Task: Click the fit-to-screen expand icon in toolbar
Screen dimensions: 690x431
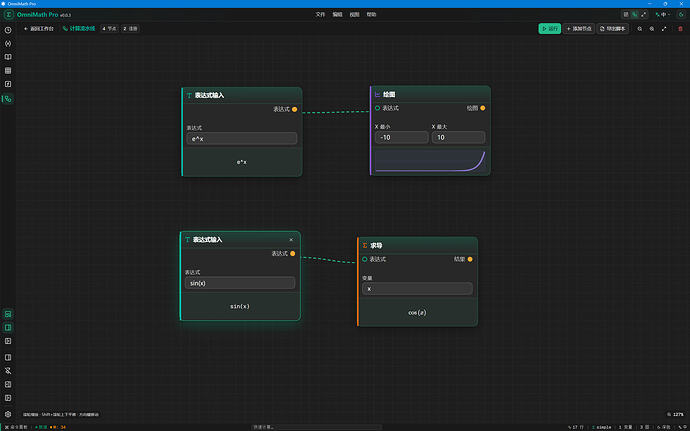Action: coord(664,29)
